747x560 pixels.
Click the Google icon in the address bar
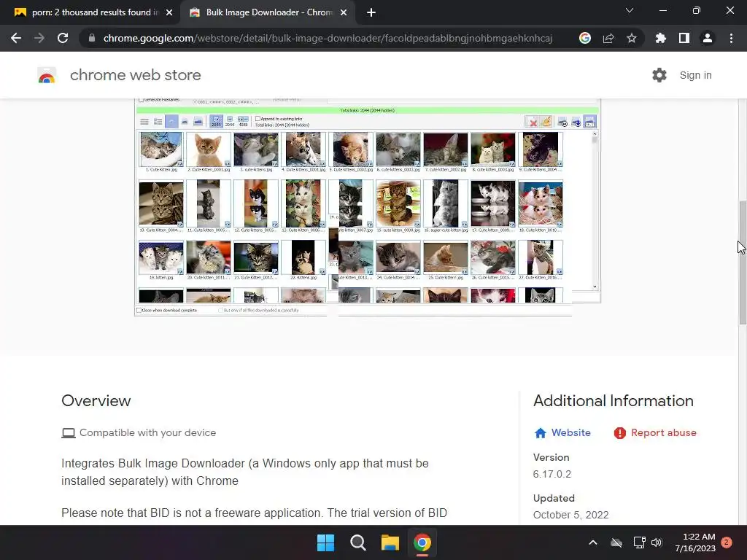[585, 38]
